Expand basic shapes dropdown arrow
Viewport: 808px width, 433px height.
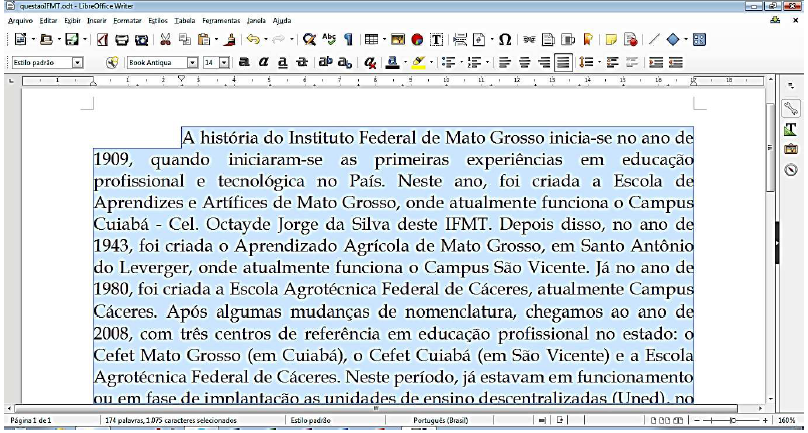[686, 40]
